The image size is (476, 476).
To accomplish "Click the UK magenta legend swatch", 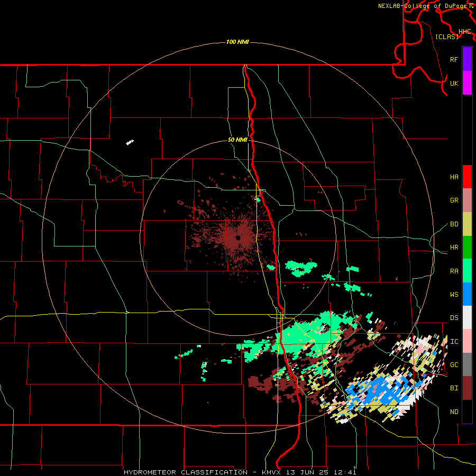I will pos(467,83).
